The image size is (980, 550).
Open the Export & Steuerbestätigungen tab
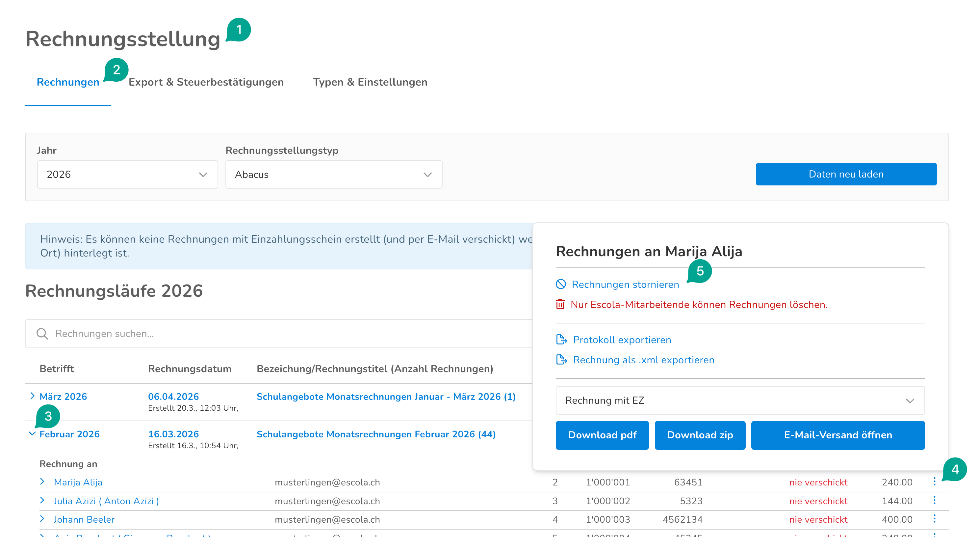point(206,82)
